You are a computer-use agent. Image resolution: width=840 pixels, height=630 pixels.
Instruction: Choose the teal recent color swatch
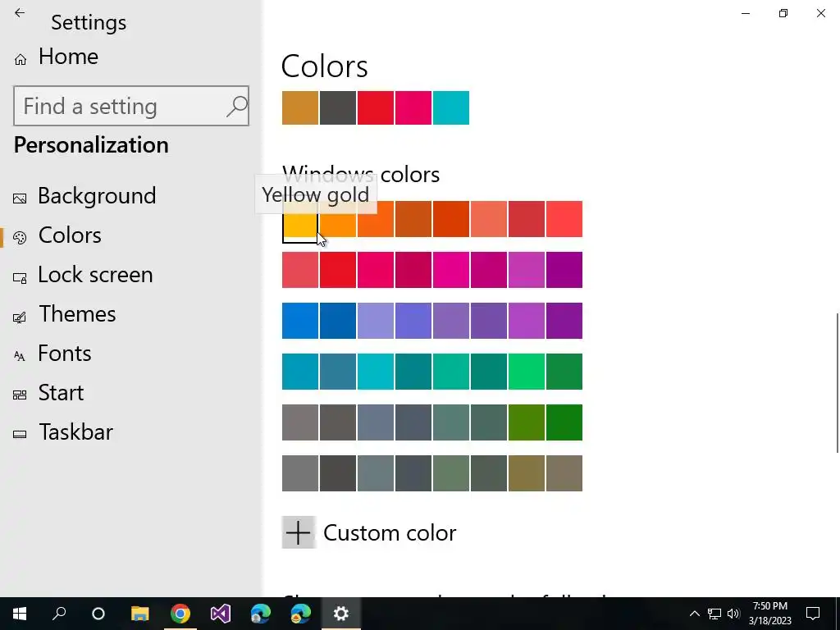[x=451, y=108]
